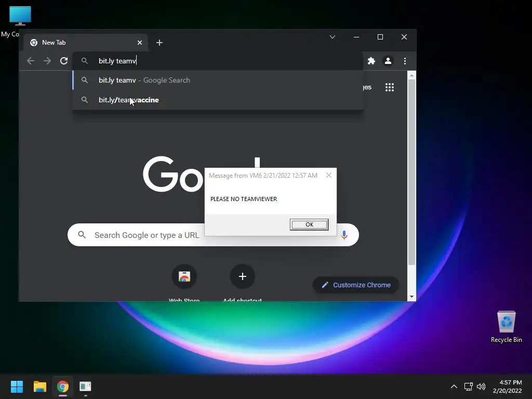Open the tab search chevron
Viewport: 532px width, 399px height.
[x=332, y=37]
